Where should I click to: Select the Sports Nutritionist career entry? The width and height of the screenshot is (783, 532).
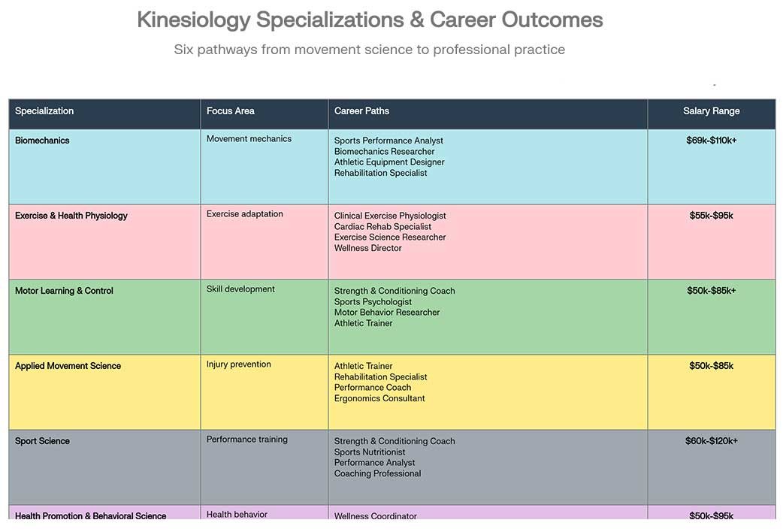[370, 452]
